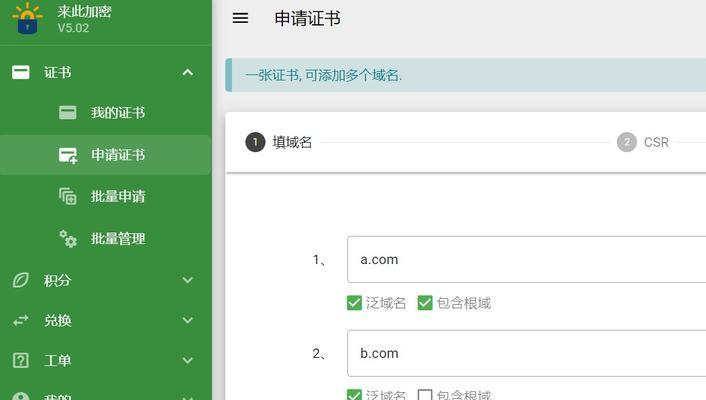Image resolution: width=706 pixels, height=400 pixels.
Task: Open 批量申请 menu item
Action: [x=105, y=196]
